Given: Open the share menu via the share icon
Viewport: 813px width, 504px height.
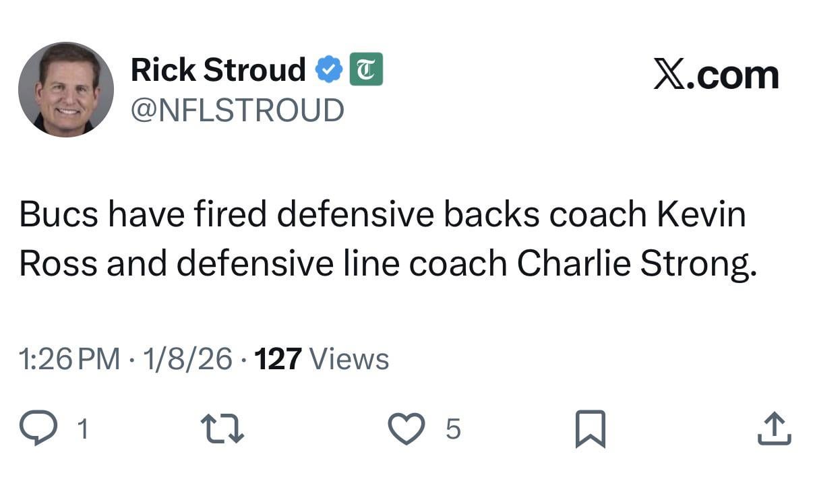Looking at the screenshot, I should pyautogui.click(x=774, y=427).
